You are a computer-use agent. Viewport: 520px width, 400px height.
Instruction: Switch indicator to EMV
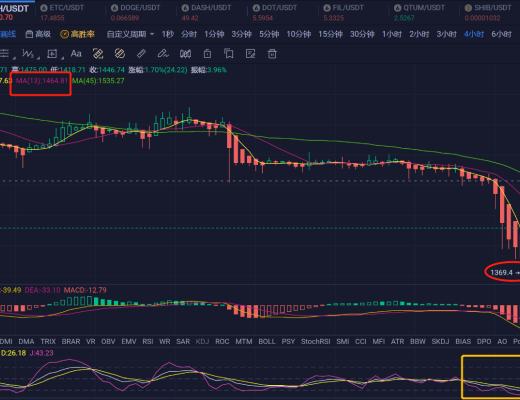(129, 342)
